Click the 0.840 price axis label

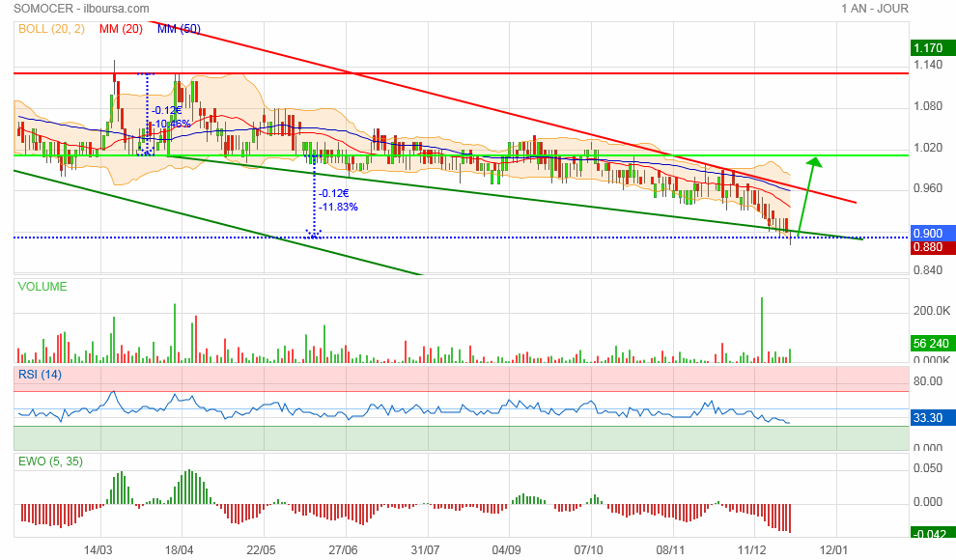927,270
